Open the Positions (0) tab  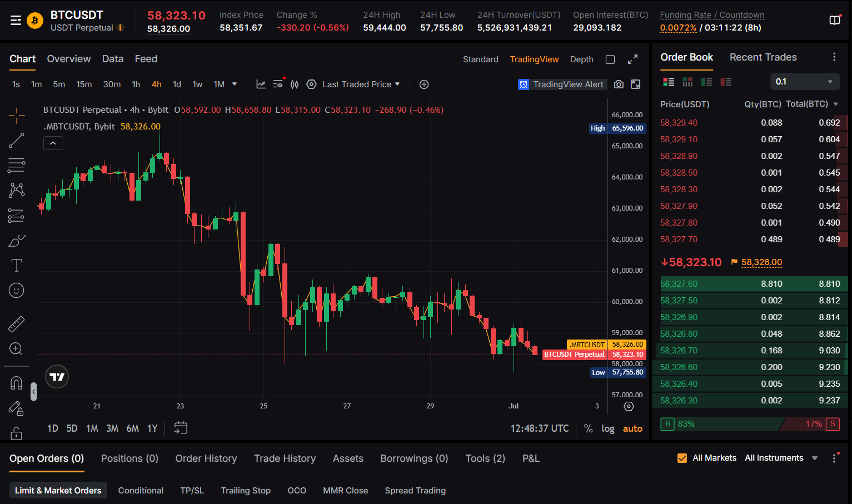[x=129, y=458]
